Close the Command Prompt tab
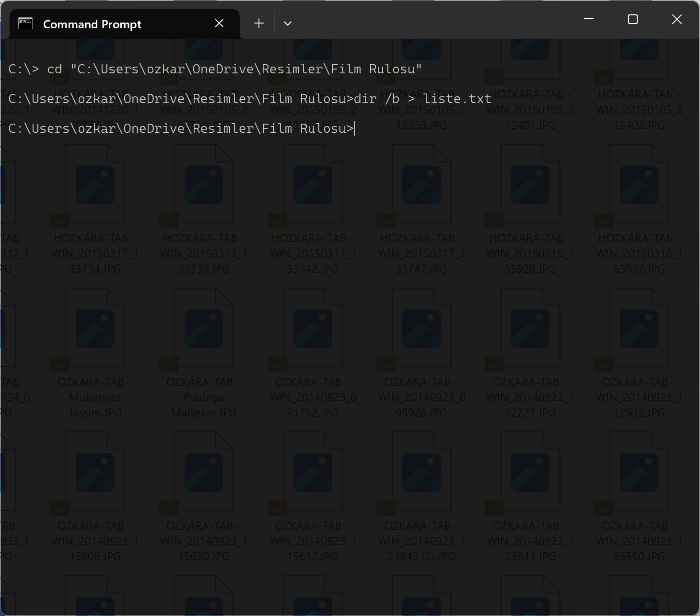The image size is (700, 616). pos(219,23)
